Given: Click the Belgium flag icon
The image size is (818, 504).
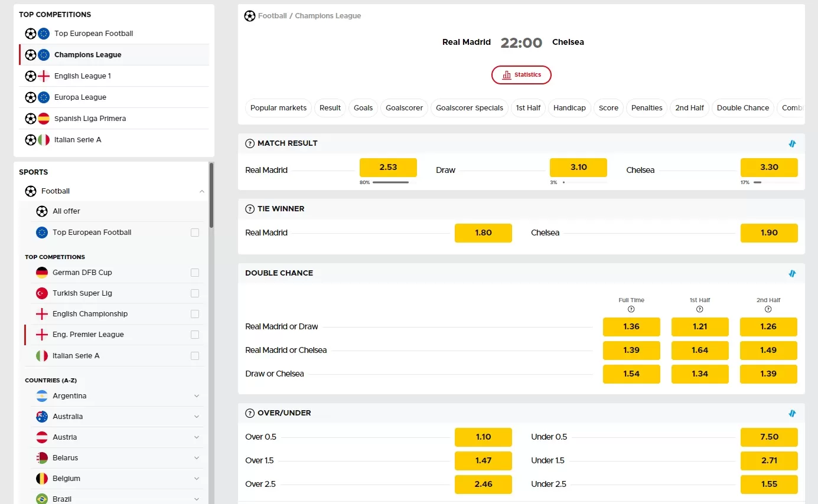Looking at the screenshot, I should 42,479.
